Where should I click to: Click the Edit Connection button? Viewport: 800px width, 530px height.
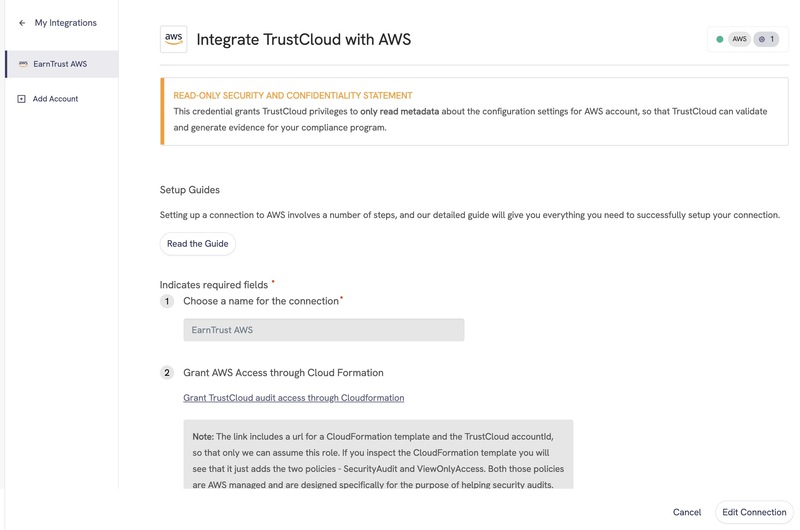[754, 512]
